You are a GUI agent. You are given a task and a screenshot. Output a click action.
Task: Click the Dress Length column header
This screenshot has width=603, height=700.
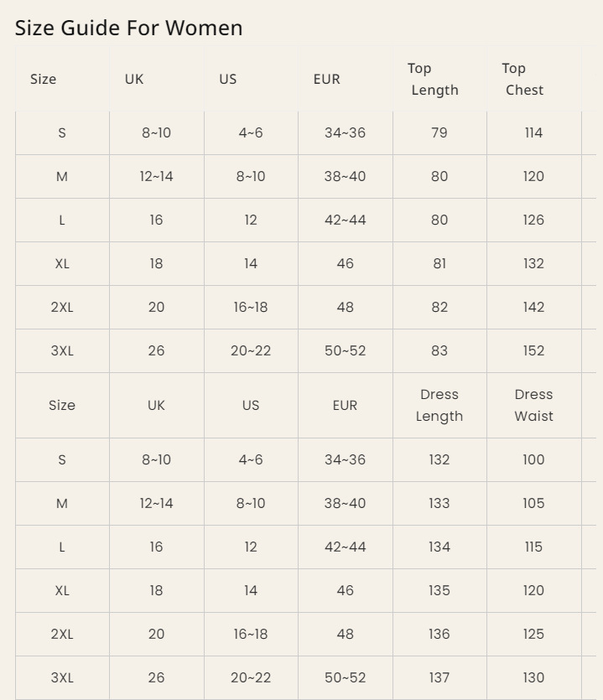point(439,405)
